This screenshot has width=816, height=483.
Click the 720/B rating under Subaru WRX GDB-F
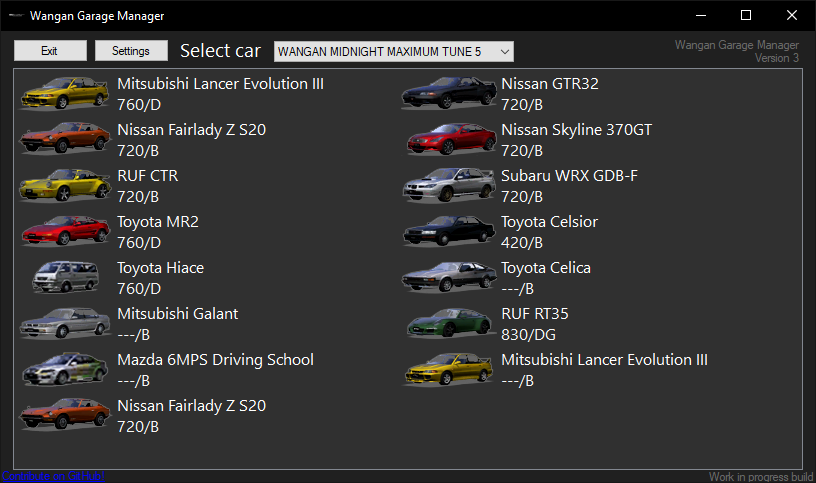(522, 197)
